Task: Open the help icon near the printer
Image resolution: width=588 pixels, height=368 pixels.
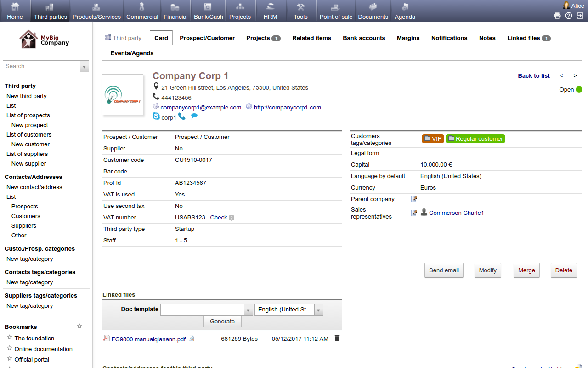Action: click(568, 15)
